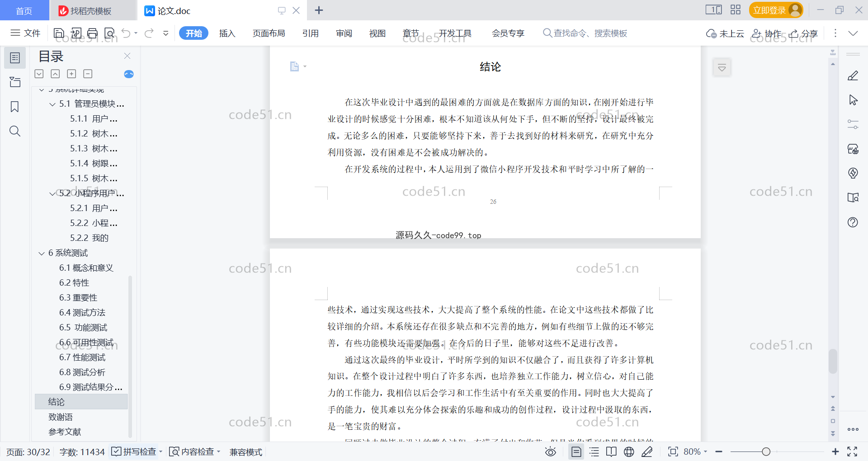This screenshot has height=461, width=868.
Task: Click the 页面: 30/32 page indicator
Action: (x=28, y=452)
